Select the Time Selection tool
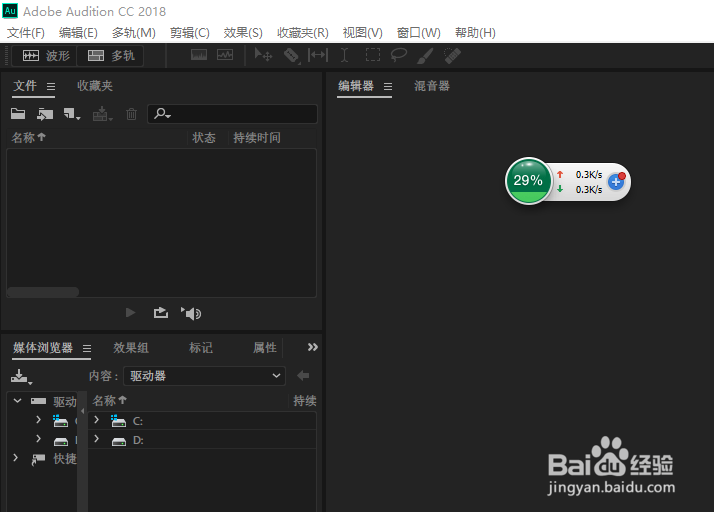 coord(345,55)
